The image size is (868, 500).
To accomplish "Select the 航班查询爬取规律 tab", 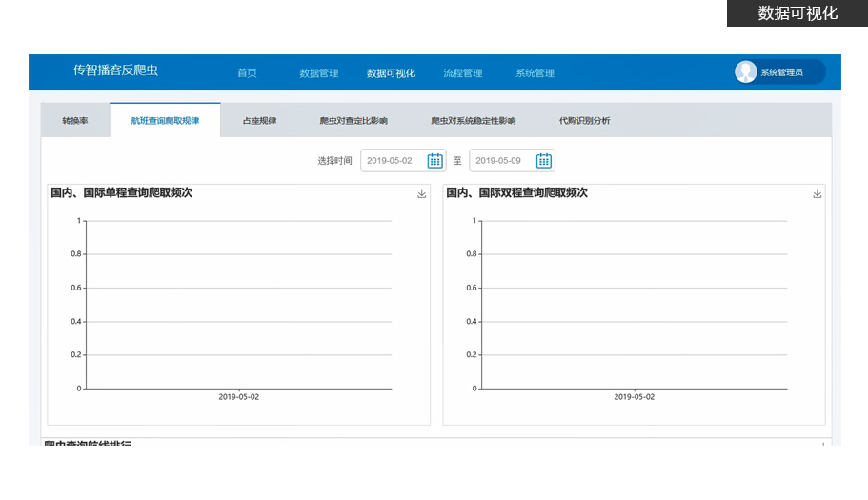I will (165, 121).
